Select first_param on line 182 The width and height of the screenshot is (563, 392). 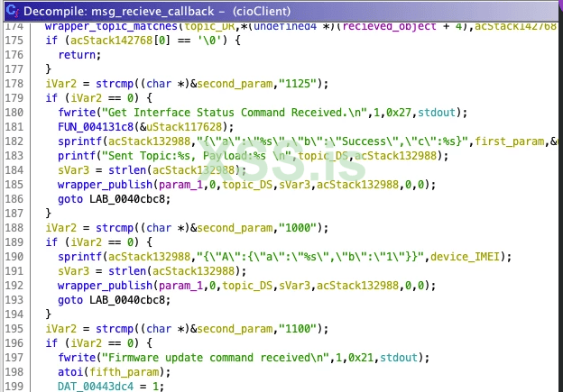pyautogui.click(x=509, y=141)
